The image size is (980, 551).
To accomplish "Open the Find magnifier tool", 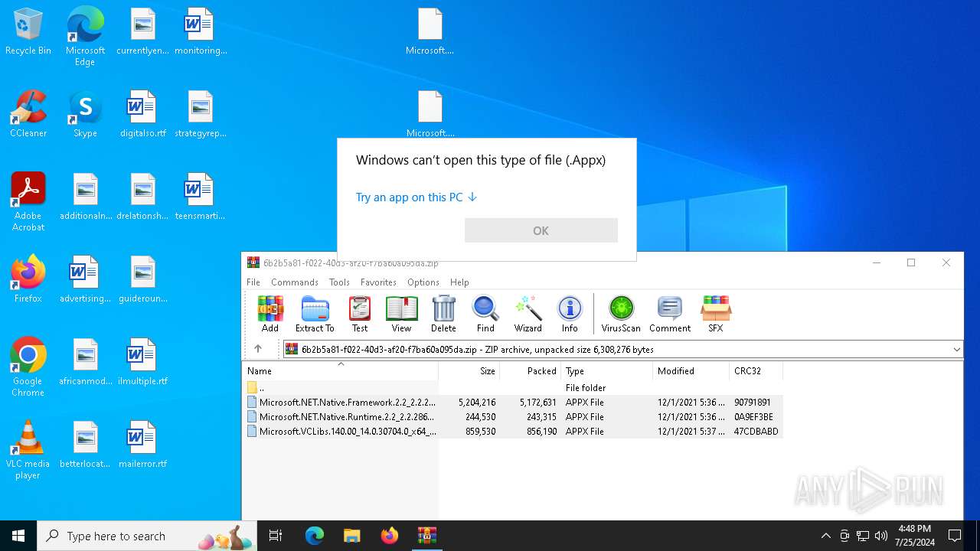I will click(x=485, y=314).
